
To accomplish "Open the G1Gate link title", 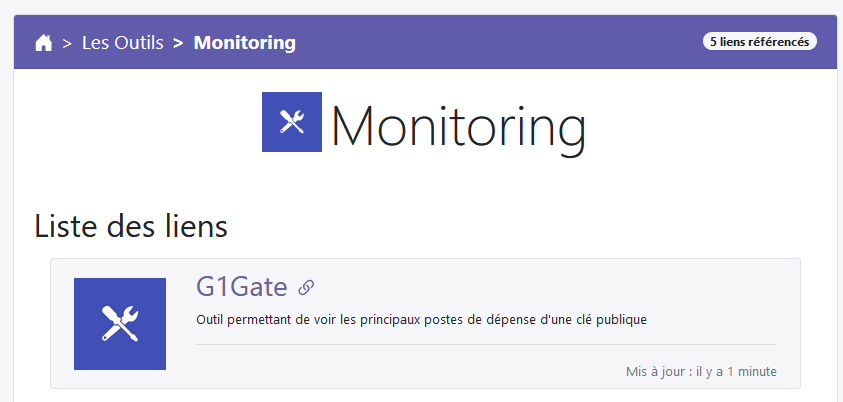I will click(242, 287).
